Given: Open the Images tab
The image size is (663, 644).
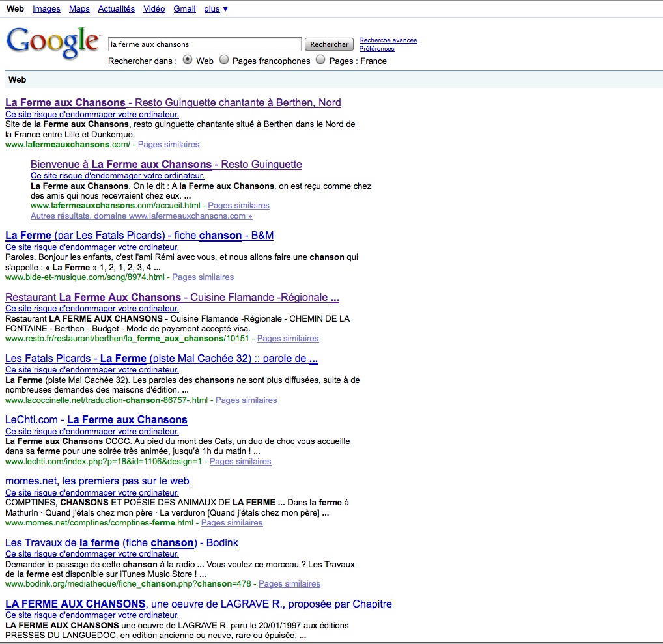Looking at the screenshot, I should point(46,9).
